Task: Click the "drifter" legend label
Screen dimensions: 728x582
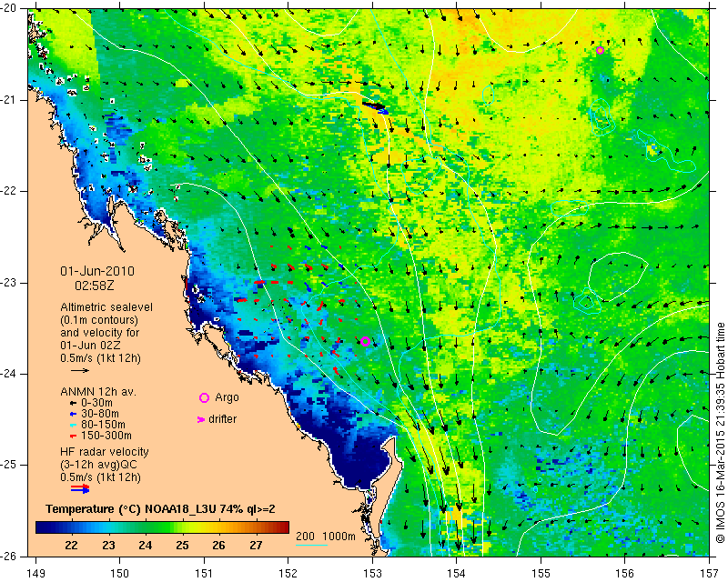Action: coord(222,419)
